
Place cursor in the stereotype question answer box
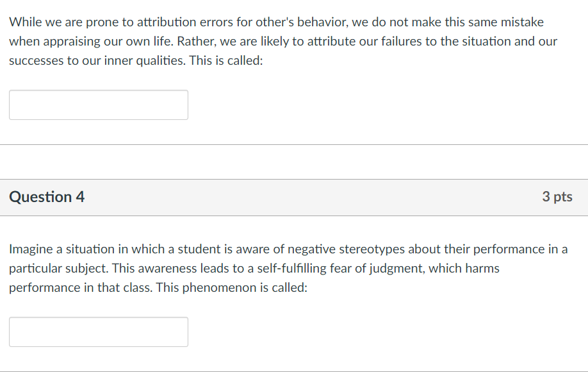pyautogui.click(x=98, y=332)
